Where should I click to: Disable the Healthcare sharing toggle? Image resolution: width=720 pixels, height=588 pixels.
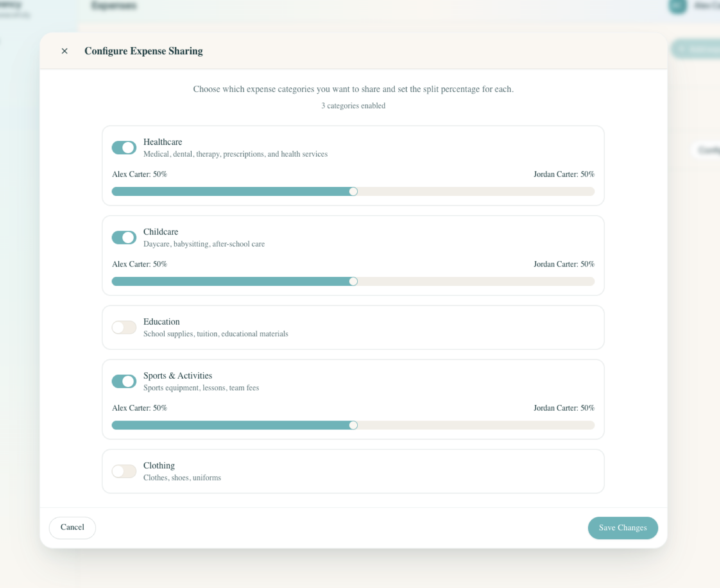(124, 147)
